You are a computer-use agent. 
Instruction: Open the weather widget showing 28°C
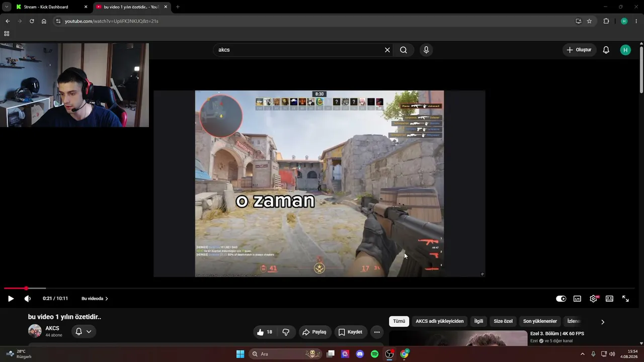pos(19,354)
